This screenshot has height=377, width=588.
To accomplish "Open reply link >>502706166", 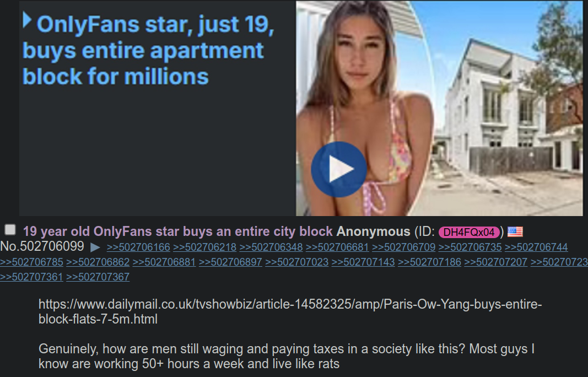I will (138, 247).
